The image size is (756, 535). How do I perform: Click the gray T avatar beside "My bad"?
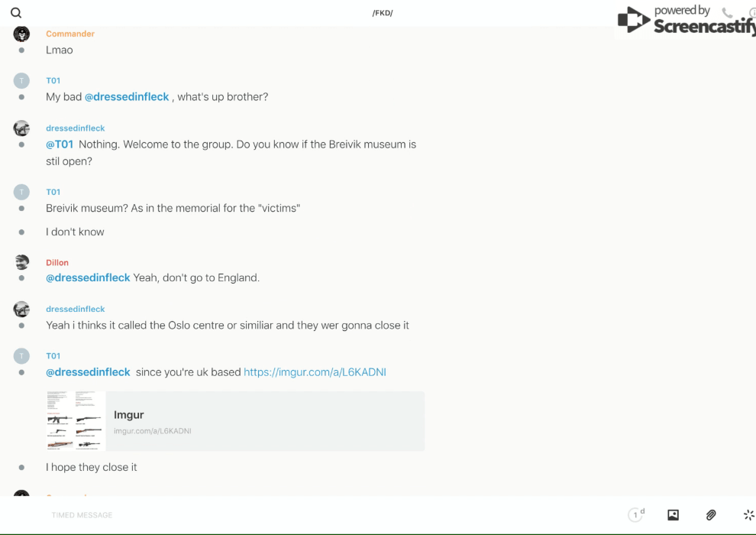[x=21, y=80]
